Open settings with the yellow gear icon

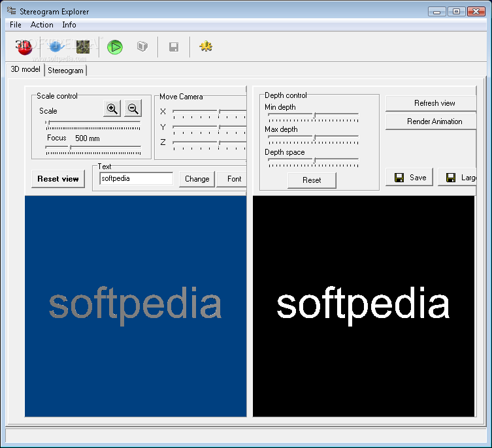pos(206,46)
